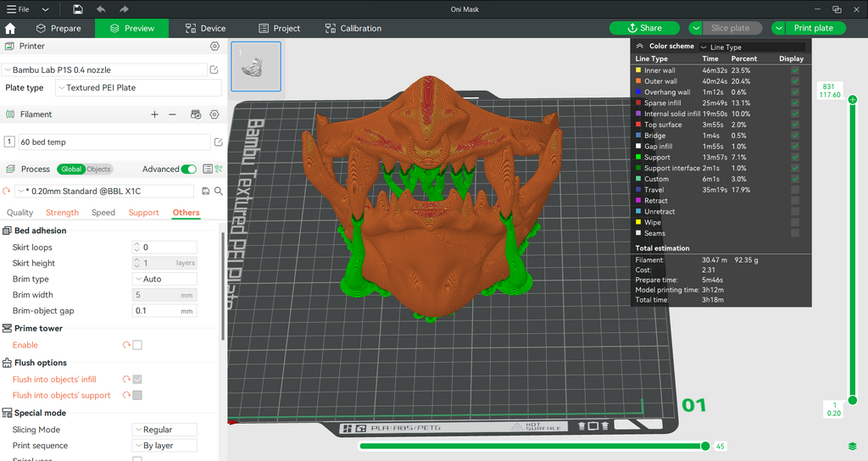
Task: Edit the 60 bed temp filament preset
Action: pos(218,142)
